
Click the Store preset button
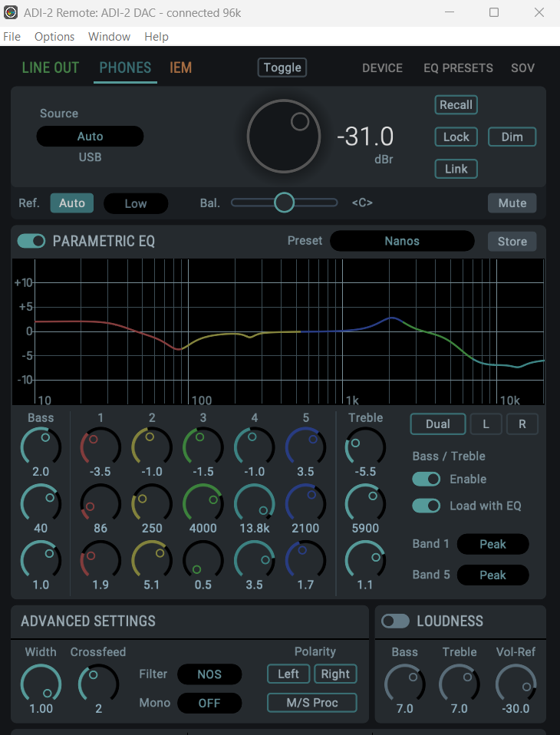(512, 242)
